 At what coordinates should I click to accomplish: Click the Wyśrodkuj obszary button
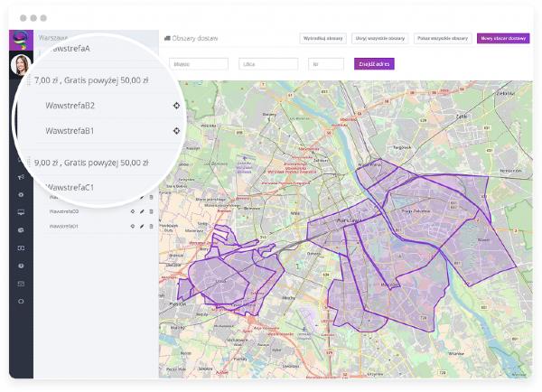click(x=322, y=39)
